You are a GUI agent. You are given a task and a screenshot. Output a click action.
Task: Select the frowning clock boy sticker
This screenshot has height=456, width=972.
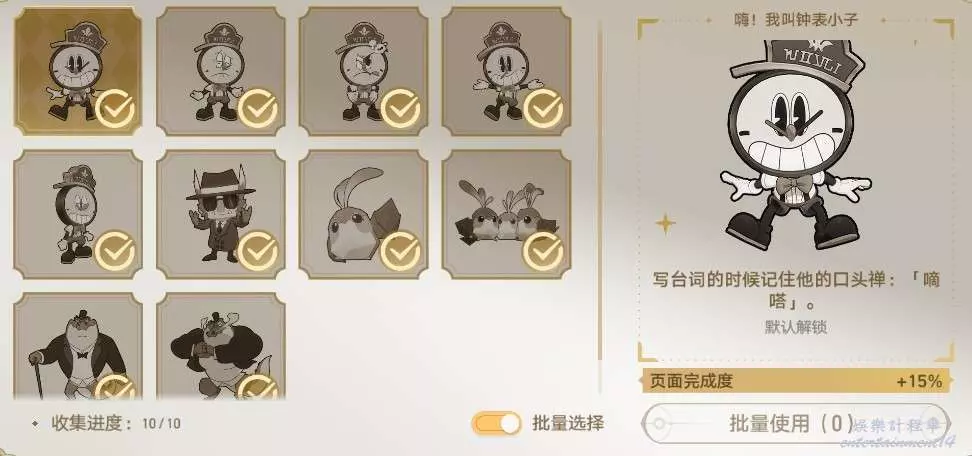click(x=221, y=71)
